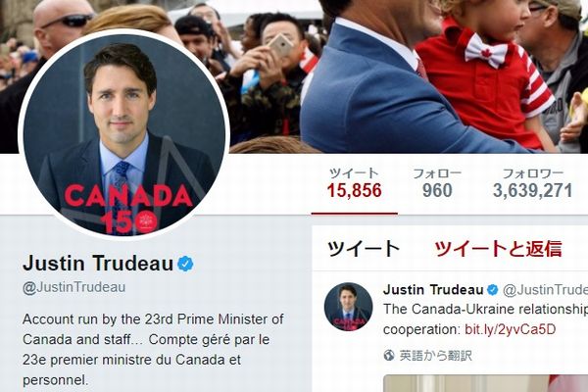Open the bit.ly/2yvCa5D link
Screen dimensions: 588x392
pos(510,329)
